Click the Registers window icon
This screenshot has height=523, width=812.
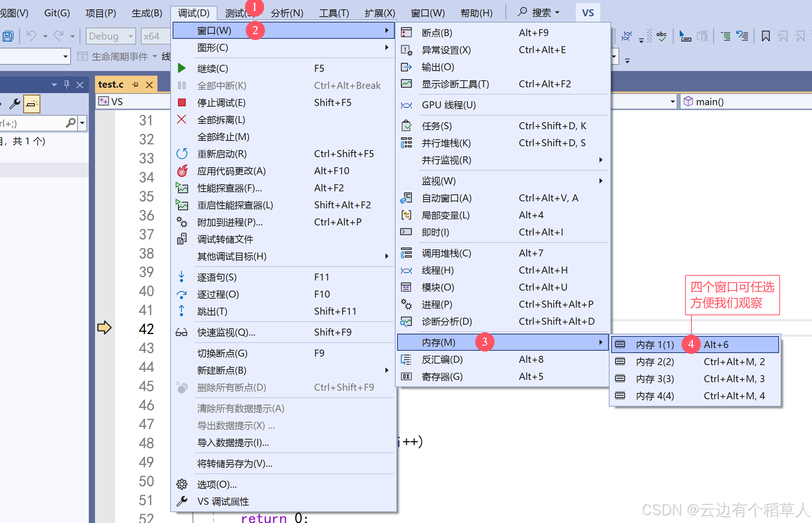click(406, 376)
